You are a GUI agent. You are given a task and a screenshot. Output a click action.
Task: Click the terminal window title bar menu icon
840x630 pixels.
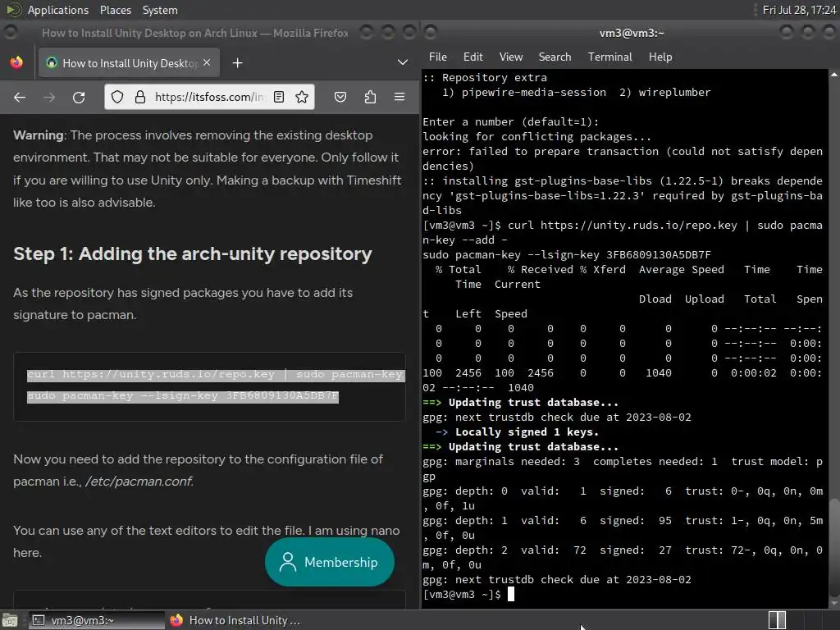[x=431, y=33]
